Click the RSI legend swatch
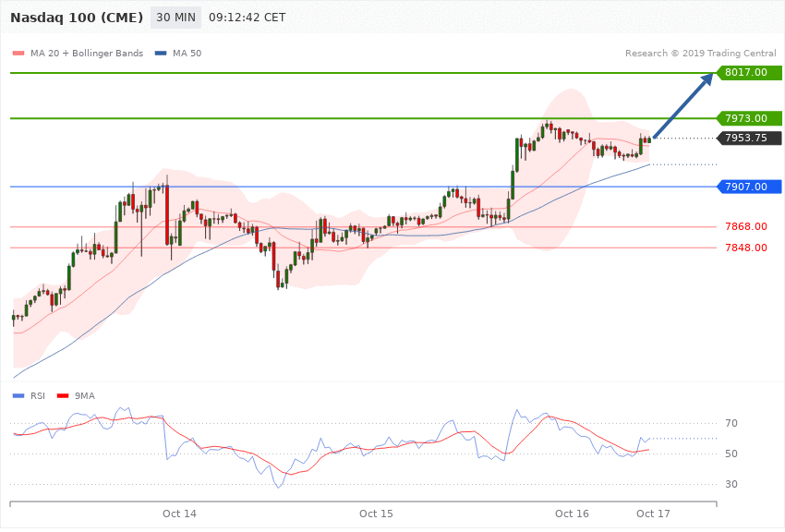The width and height of the screenshot is (785, 532). [x=18, y=396]
